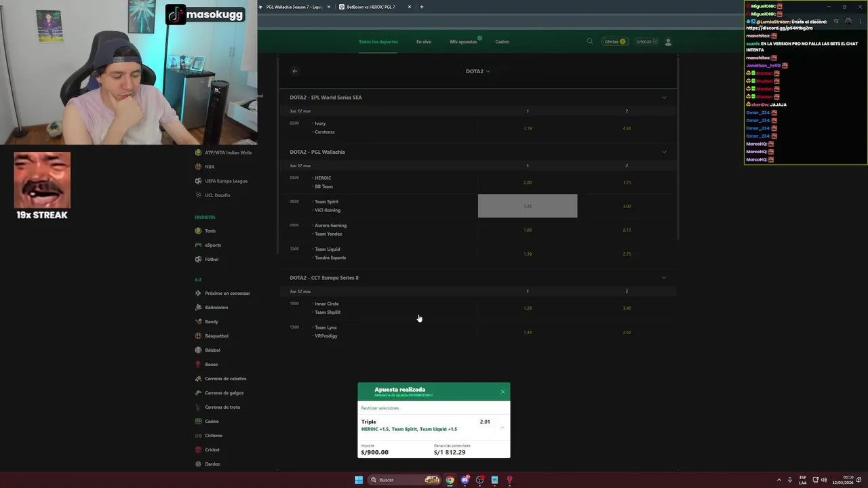Click the bicycle icon beside Ciclismo
Viewport: 868px width, 488px height.
pyautogui.click(x=198, y=436)
